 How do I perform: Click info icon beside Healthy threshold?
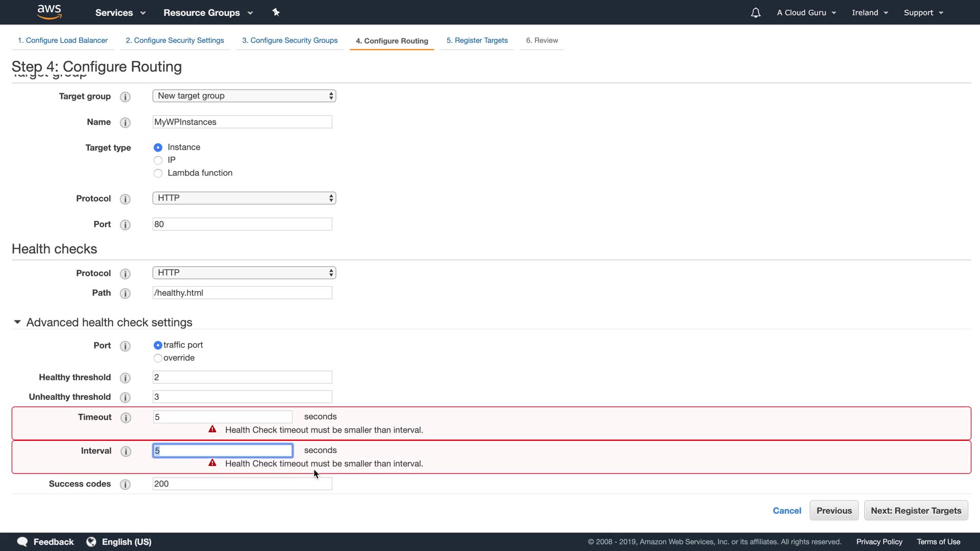pyautogui.click(x=125, y=378)
